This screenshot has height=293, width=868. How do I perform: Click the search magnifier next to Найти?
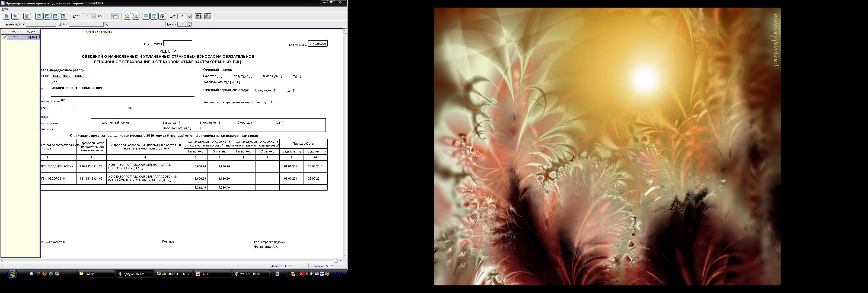tap(106, 24)
